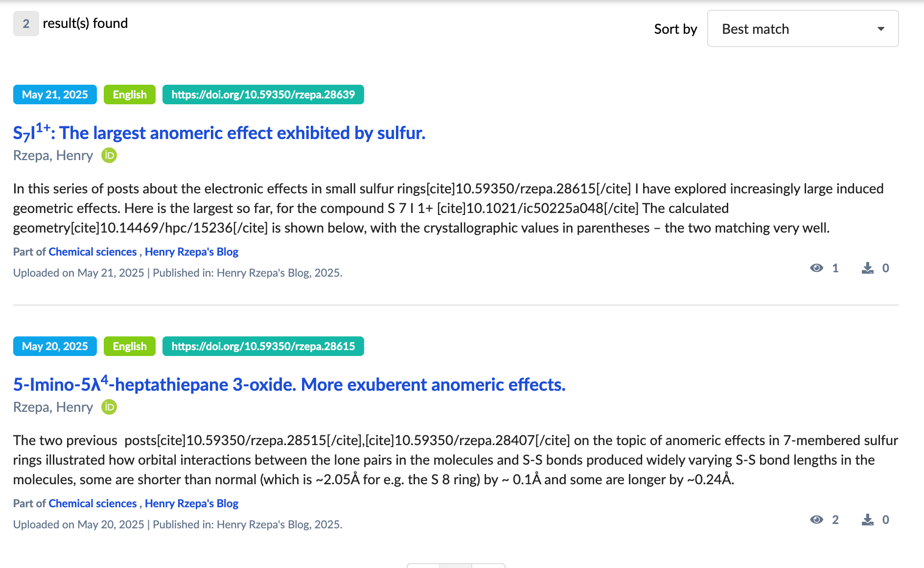Open ORCID icon beside second Rzepa, Henry
The image size is (924, 568).
point(109,407)
